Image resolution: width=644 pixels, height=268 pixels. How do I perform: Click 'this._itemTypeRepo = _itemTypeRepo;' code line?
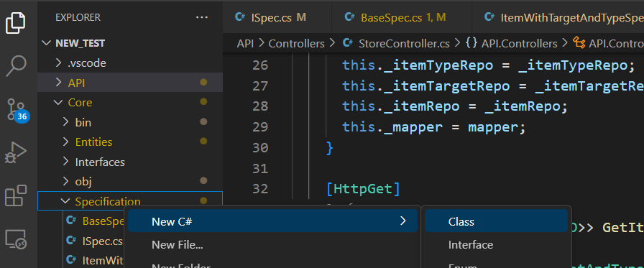489,65
